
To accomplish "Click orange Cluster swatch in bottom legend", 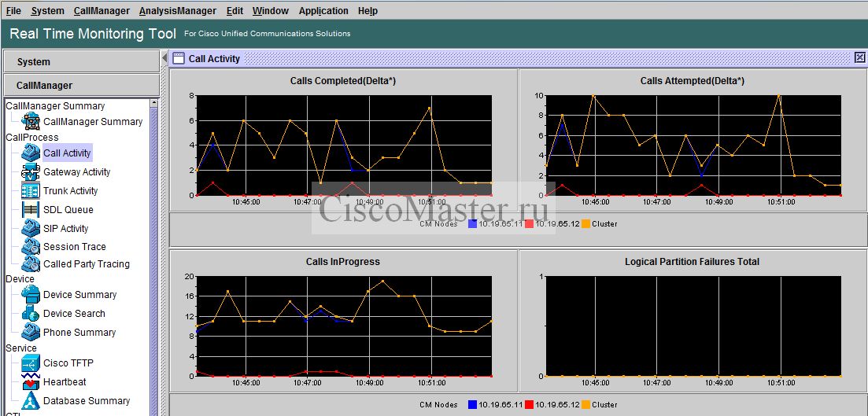I will 585,404.
